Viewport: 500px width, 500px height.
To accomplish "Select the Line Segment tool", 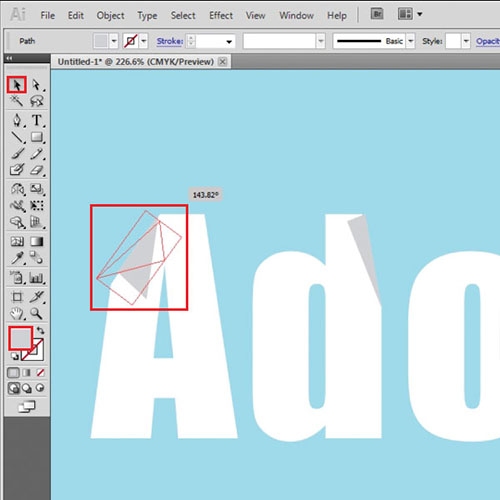I will [17, 137].
